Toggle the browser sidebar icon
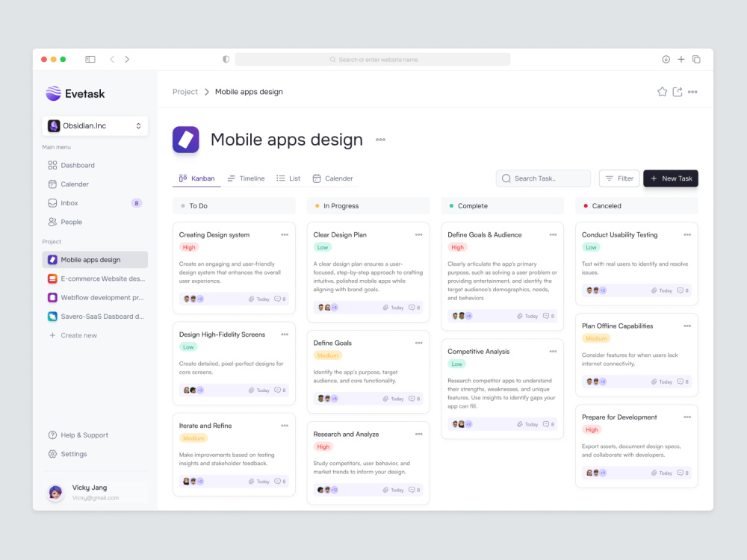 (90, 59)
